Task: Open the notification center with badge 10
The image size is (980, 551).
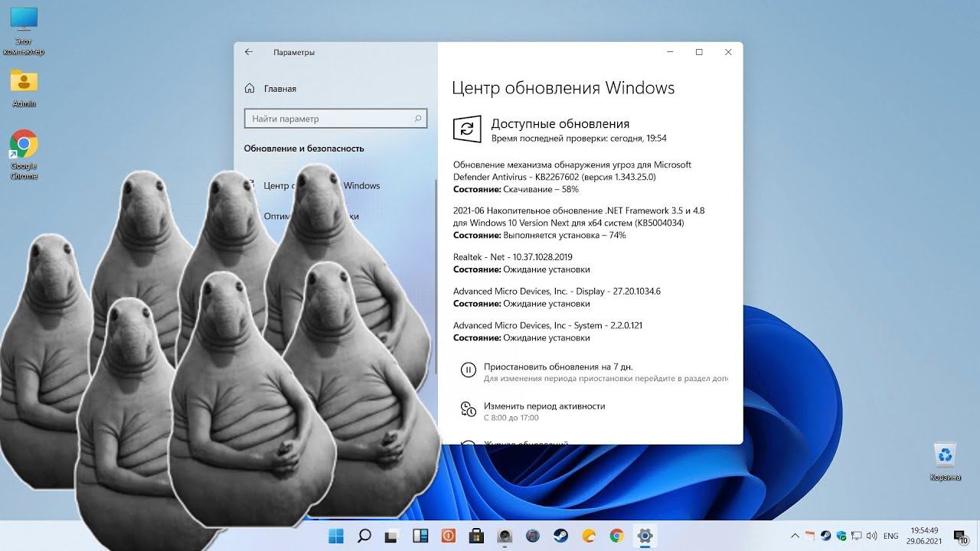Action: point(960,536)
